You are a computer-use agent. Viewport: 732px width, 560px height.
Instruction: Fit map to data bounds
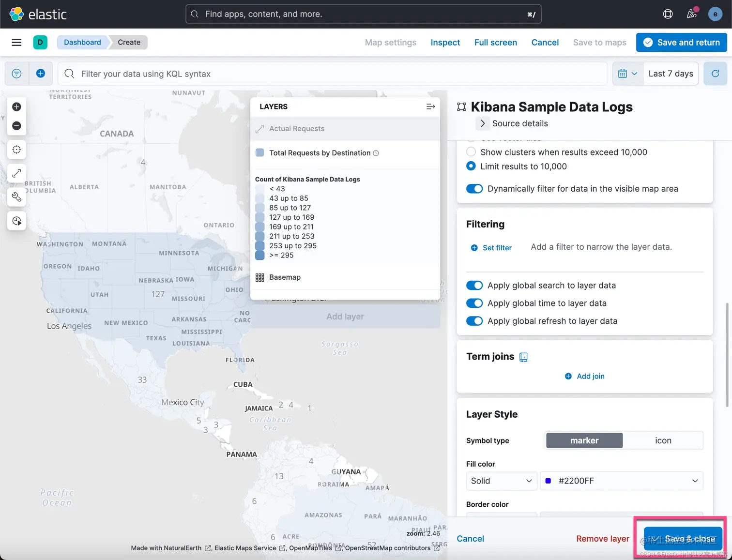tap(16, 150)
